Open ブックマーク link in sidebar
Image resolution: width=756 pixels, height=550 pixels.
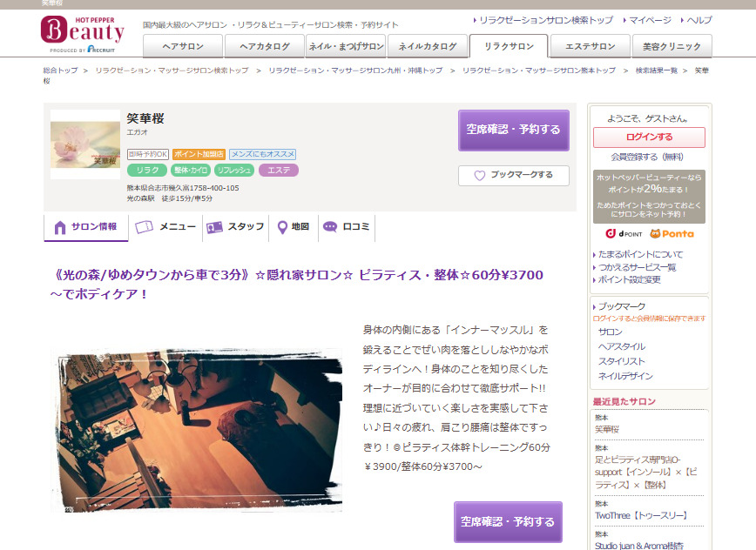[x=622, y=306]
